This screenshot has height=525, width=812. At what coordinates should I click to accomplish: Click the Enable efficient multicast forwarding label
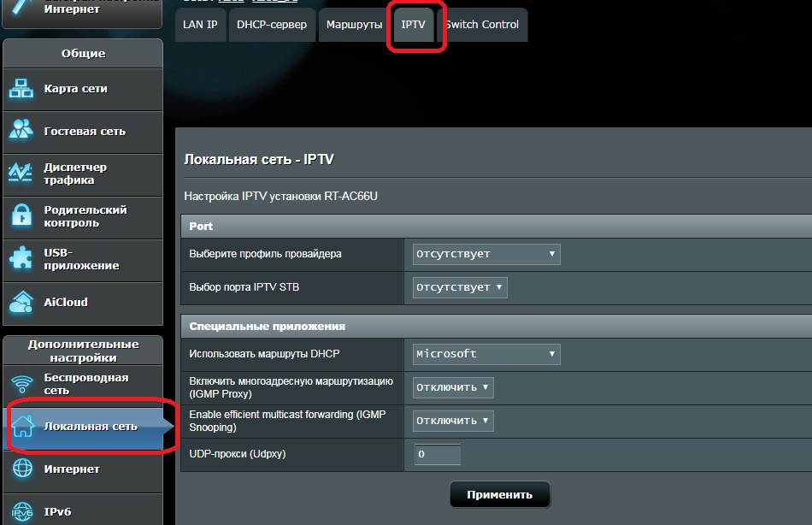pos(287,421)
